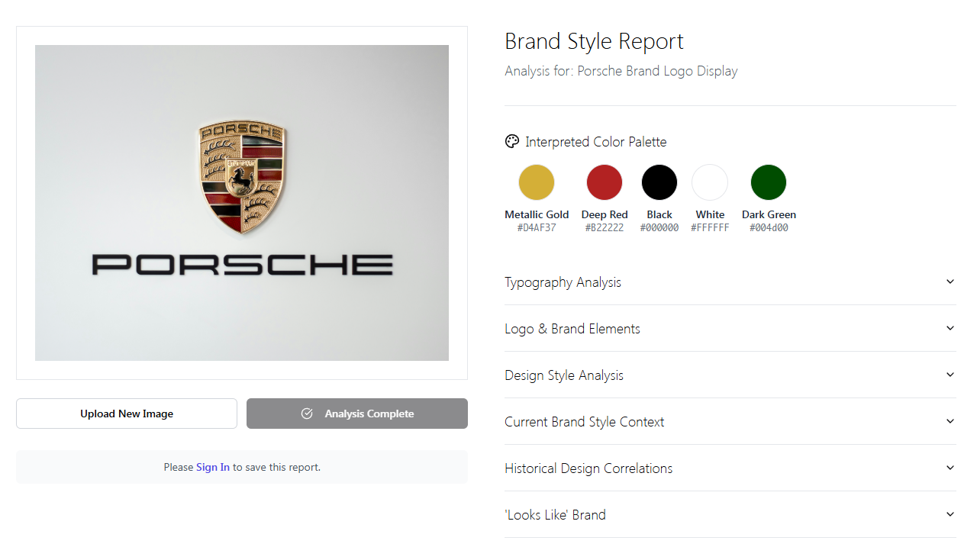The image size is (977, 560).
Task: Select the Black color swatch
Action: click(x=659, y=183)
